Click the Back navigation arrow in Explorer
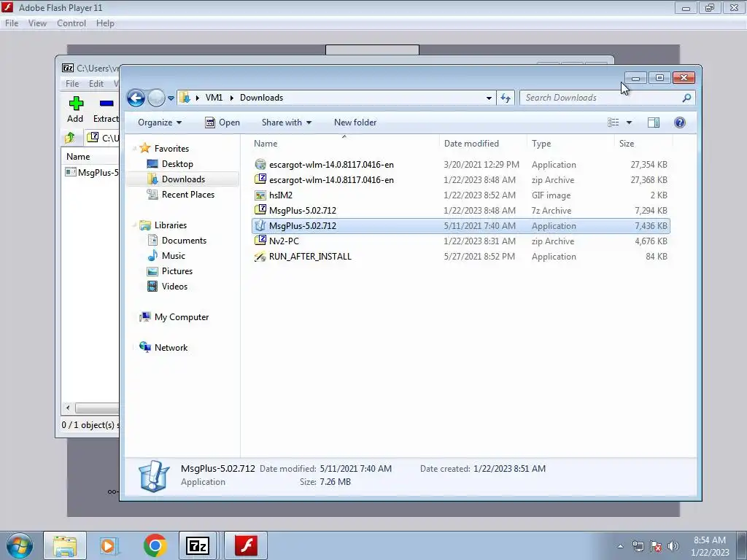 coord(136,98)
